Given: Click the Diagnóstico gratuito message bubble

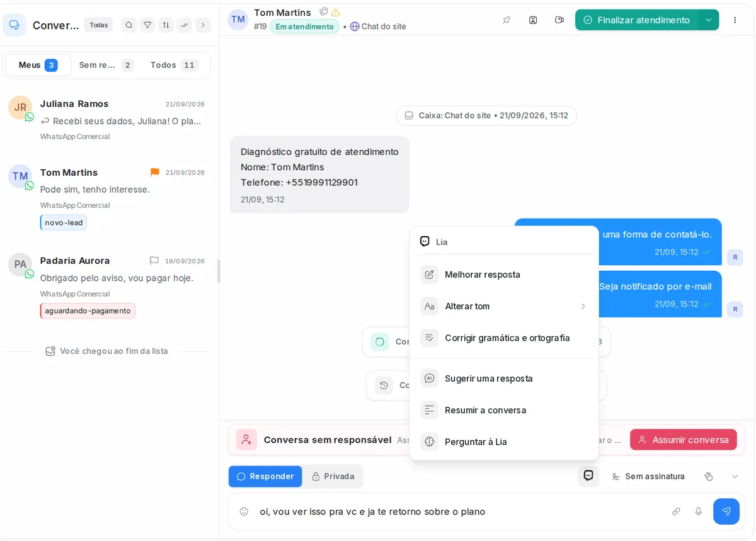Looking at the screenshot, I should [319, 174].
